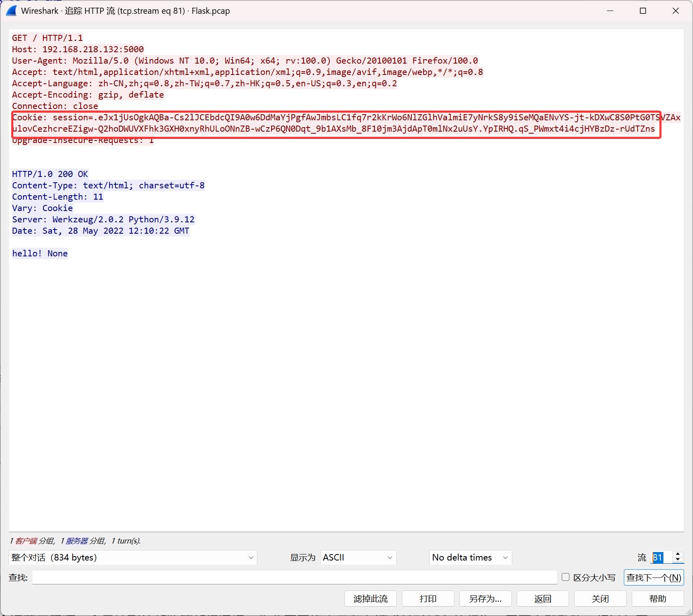Click the 1 turn(s) status text
The image size is (693, 616).
point(126,541)
